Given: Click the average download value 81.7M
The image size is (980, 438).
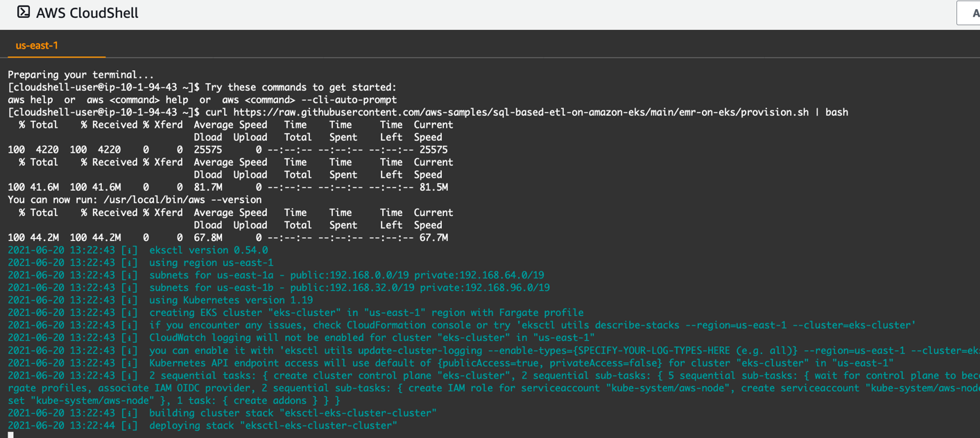Looking at the screenshot, I should pyautogui.click(x=208, y=187).
